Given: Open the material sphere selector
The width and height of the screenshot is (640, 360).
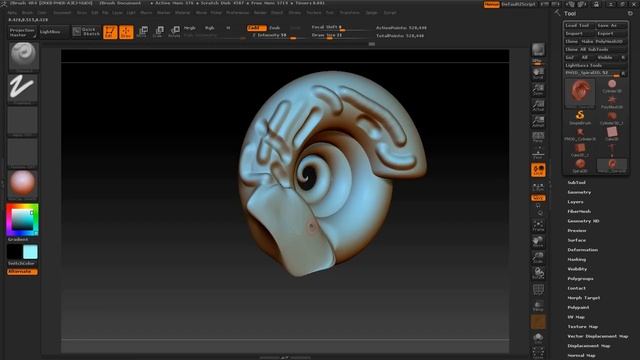Looking at the screenshot, I should click(x=23, y=184).
